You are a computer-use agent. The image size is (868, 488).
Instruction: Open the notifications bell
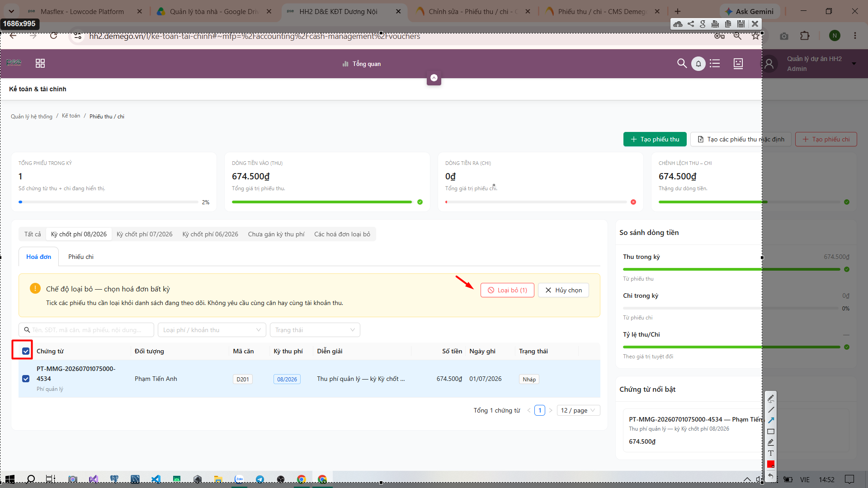point(698,64)
